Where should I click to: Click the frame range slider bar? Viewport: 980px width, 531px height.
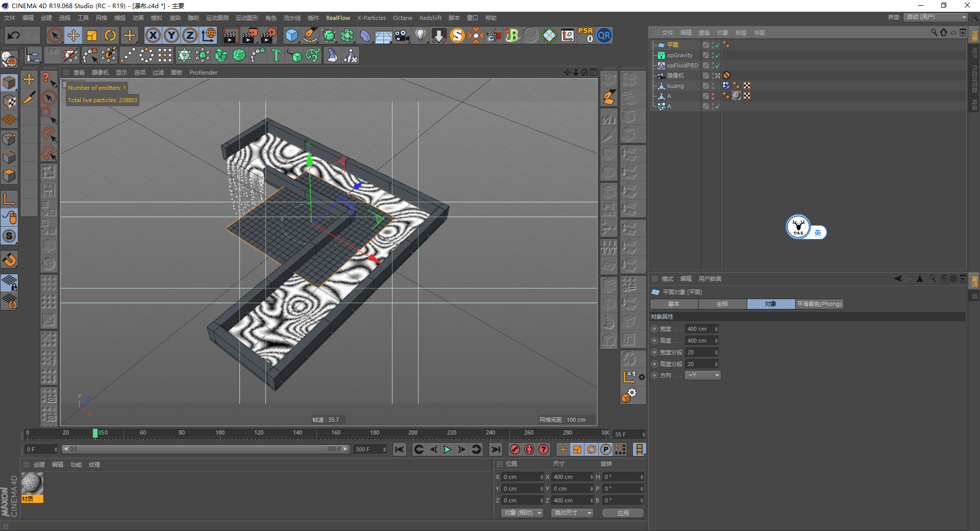205,449
